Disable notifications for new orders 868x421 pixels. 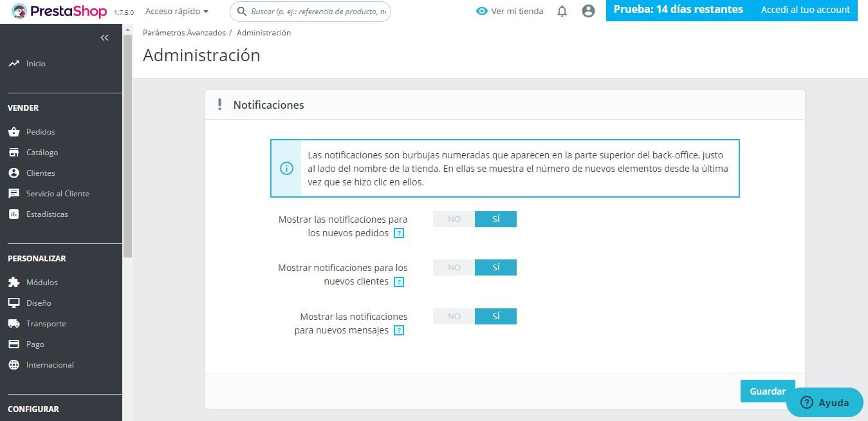pos(453,219)
